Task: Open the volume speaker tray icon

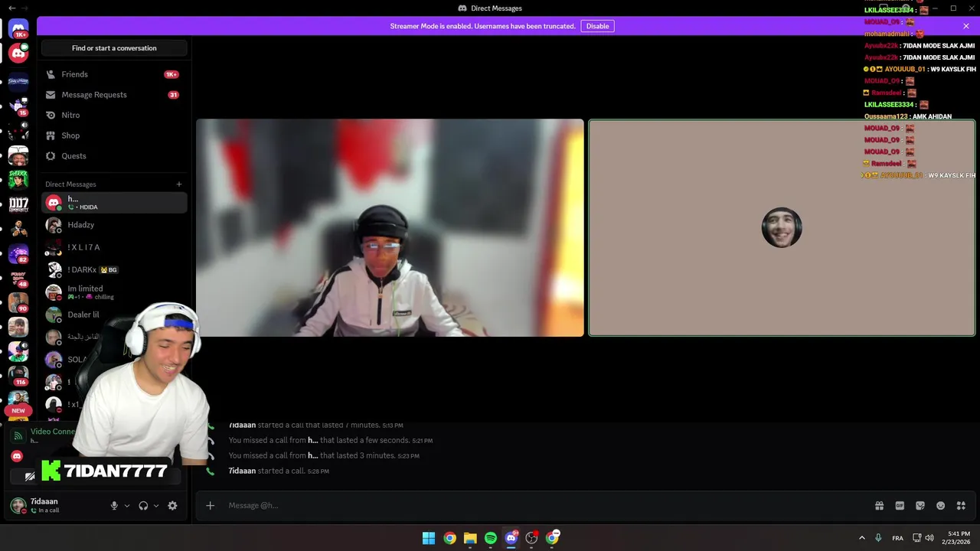Action: pos(929,538)
